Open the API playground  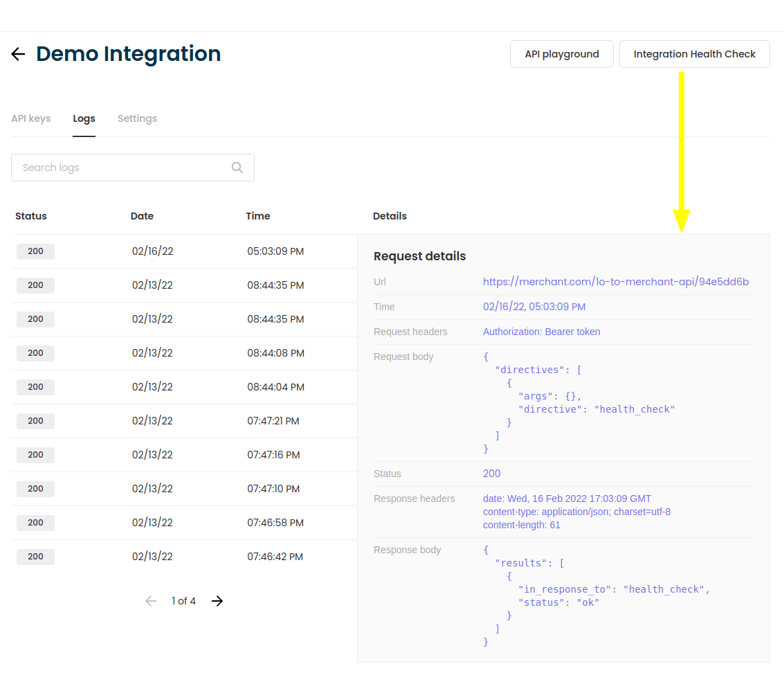pyautogui.click(x=561, y=54)
